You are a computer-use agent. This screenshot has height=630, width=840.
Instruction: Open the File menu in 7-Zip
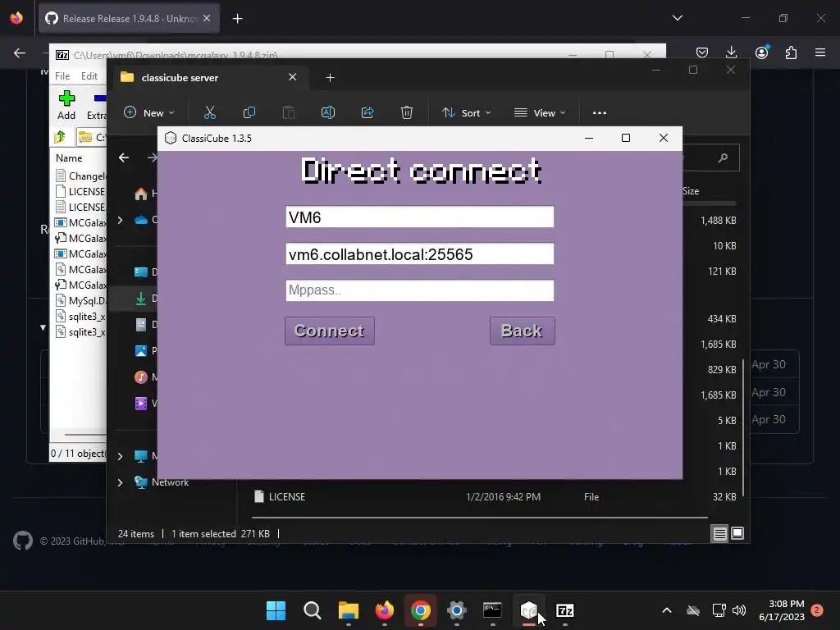pyautogui.click(x=62, y=76)
